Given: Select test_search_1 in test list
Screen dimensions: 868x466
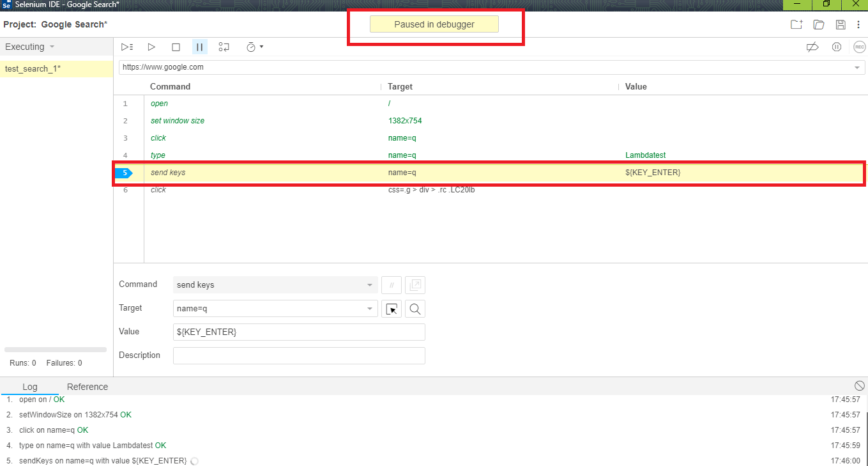Looking at the screenshot, I should coord(33,69).
